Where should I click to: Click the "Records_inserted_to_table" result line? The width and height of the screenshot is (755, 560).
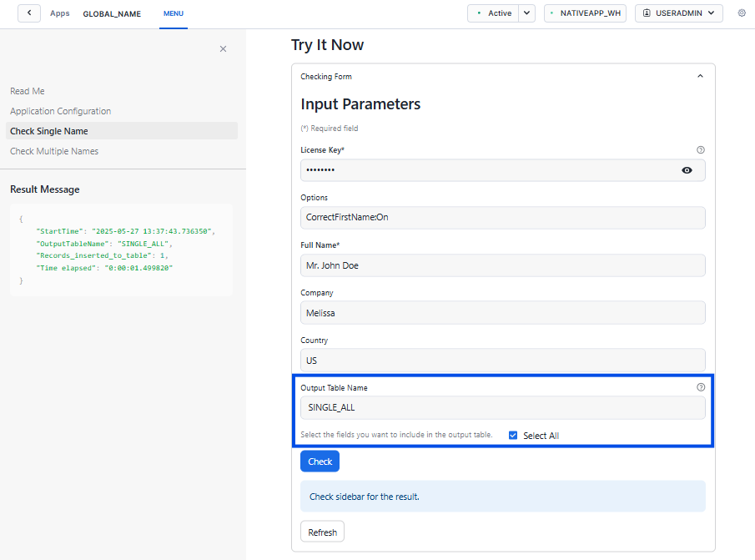(x=102, y=255)
